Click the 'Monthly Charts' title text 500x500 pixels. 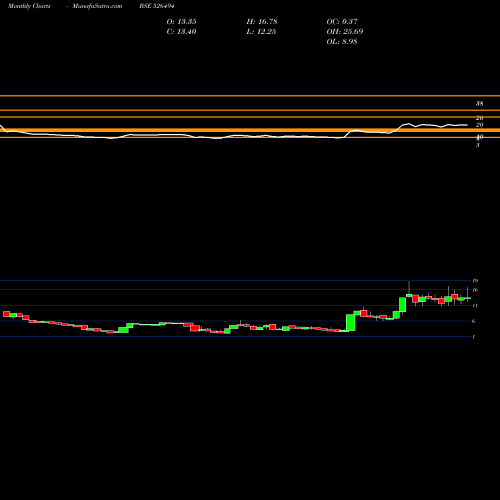click(x=29, y=6)
